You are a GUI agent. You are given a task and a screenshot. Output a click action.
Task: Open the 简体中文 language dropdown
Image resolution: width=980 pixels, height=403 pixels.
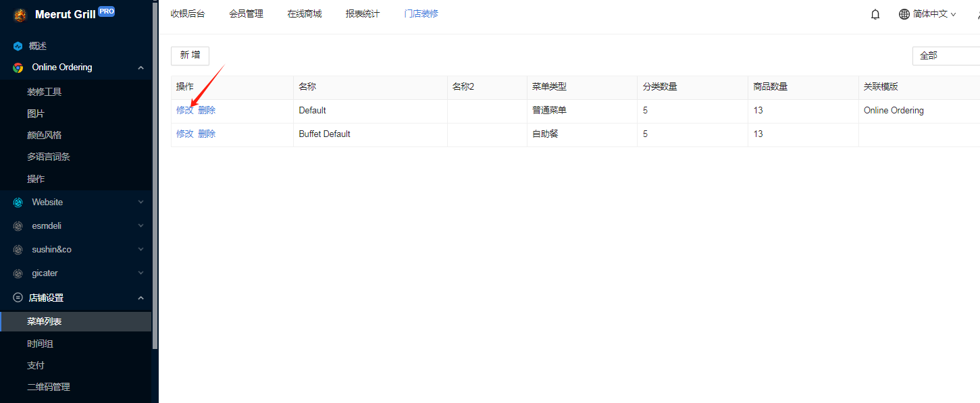coord(927,14)
